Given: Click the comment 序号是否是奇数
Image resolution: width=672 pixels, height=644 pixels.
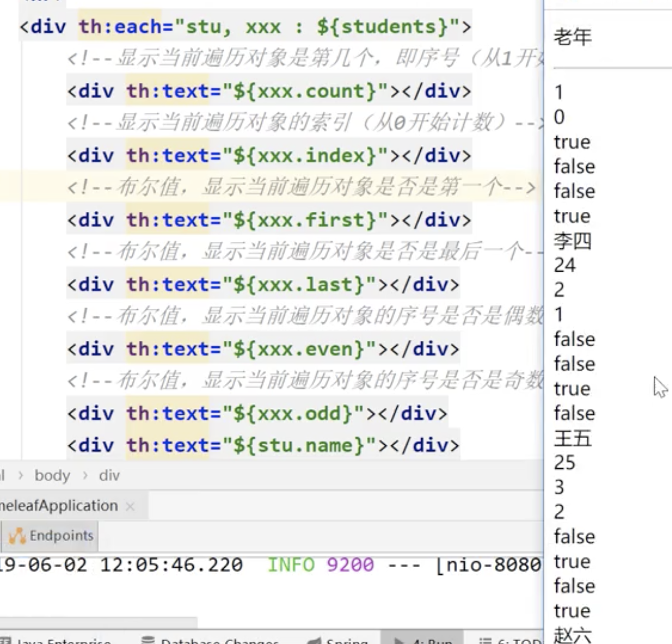Looking at the screenshot, I should pos(305,381).
